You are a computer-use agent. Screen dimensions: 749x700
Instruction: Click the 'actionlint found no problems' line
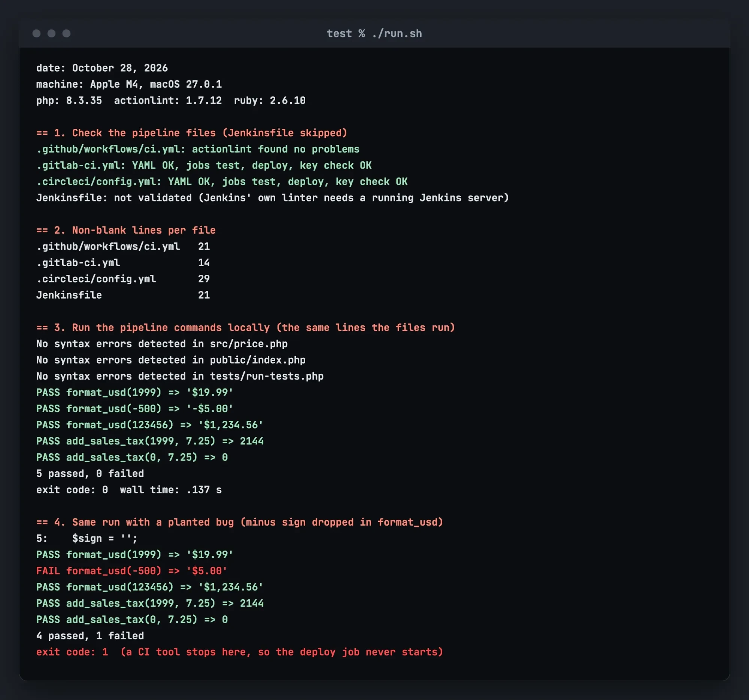coord(198,149)
